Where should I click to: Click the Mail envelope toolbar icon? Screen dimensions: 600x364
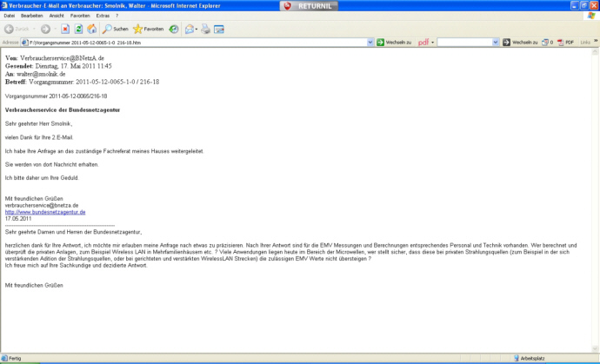(190, 29)
